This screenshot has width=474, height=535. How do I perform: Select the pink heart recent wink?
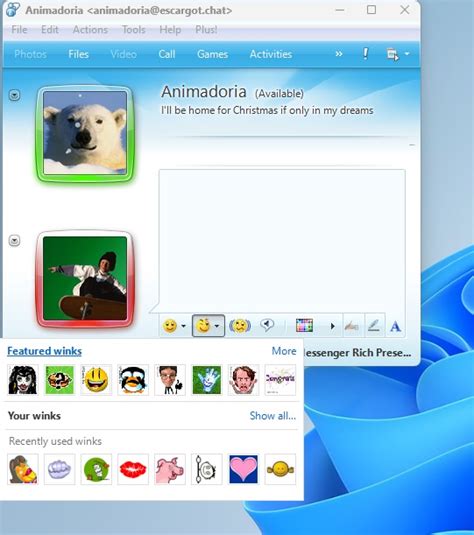click(243, 469)
